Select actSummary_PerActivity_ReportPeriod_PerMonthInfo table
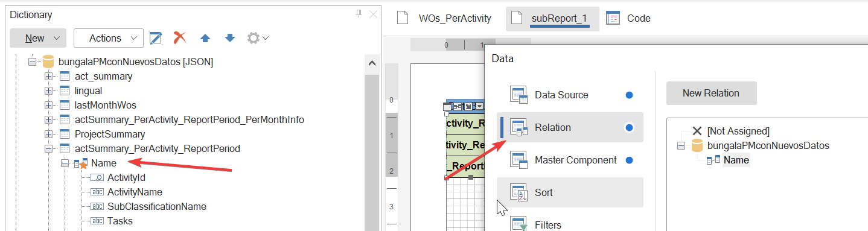The width and height of the screenshot is (868, 231). (x=189, y=119)
